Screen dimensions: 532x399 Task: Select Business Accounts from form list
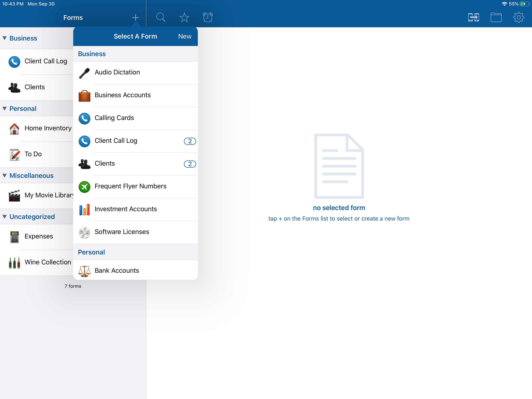[123, 95]
